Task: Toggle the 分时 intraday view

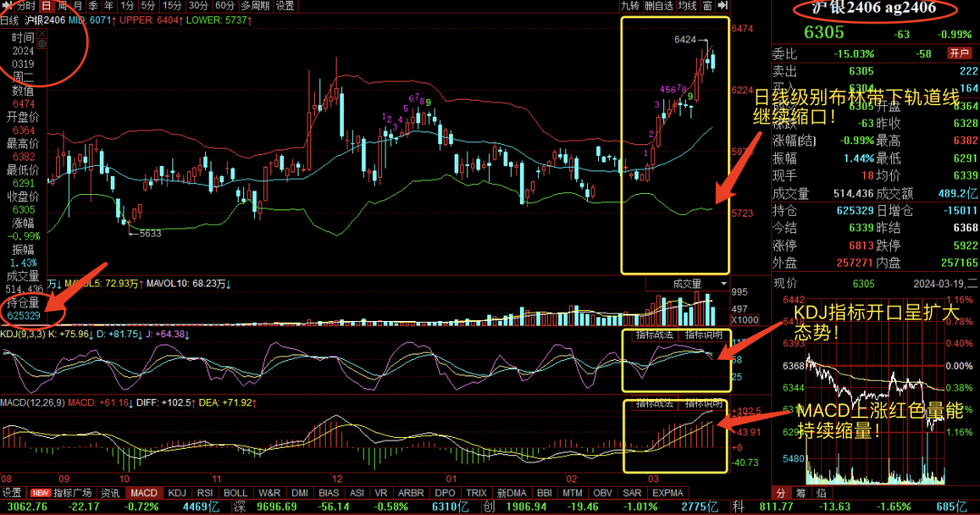Action: coord(25,5)
